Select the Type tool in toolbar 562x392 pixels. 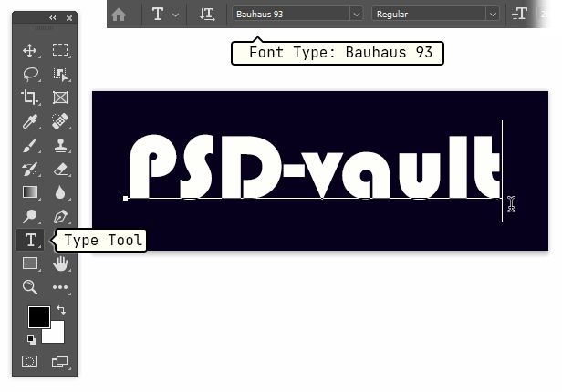tap(30, 240)
